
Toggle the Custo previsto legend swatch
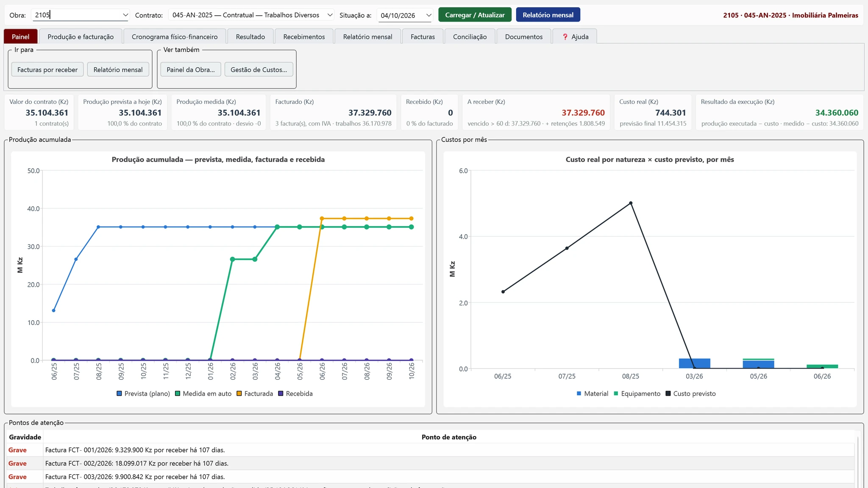pos(668,394)
